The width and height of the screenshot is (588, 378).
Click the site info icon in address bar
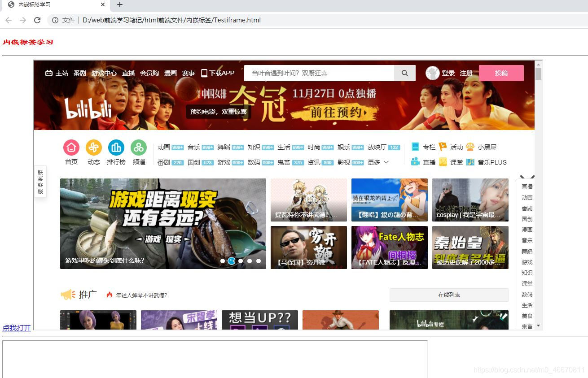pos(55,20)
